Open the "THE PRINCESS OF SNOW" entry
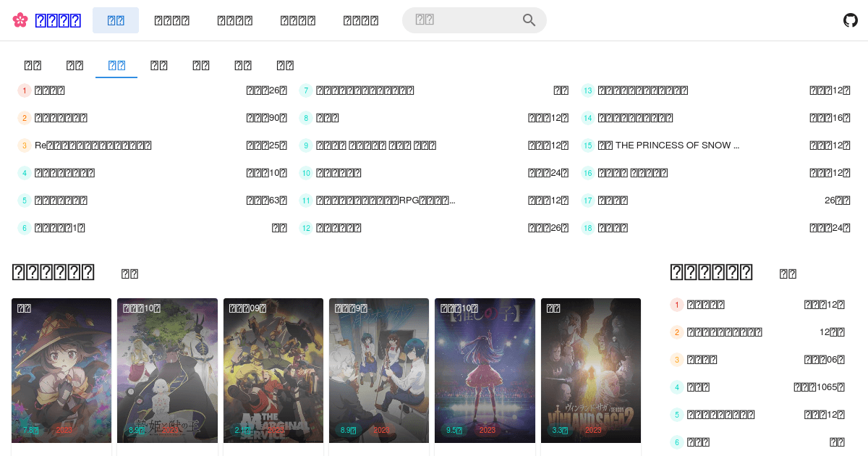The width and height of the screenshot is (868, 456). [668, 145]
